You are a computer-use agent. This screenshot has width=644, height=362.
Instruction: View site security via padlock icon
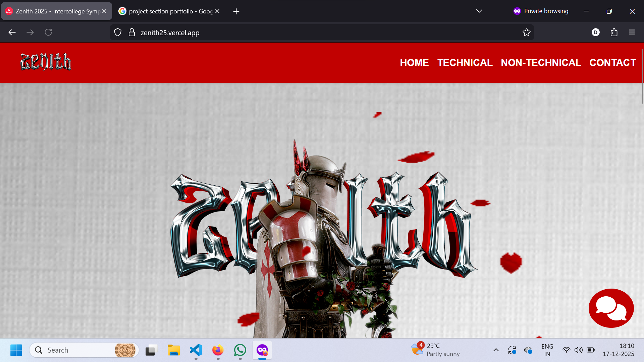(132, 33)
